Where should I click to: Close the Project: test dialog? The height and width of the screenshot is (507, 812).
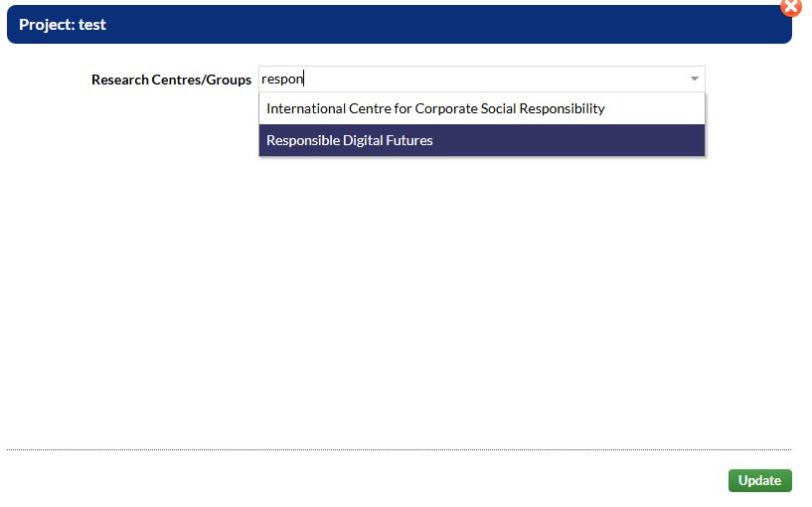coord(791,7)
